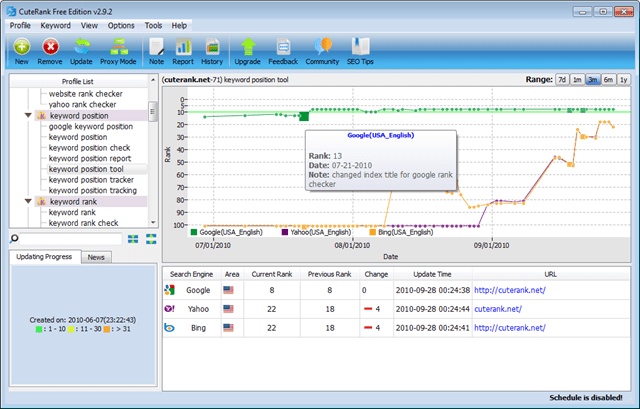Open the Profile menu
Image resolution: width=640 pixels, height=409 pixels.
tap(20, 25)
